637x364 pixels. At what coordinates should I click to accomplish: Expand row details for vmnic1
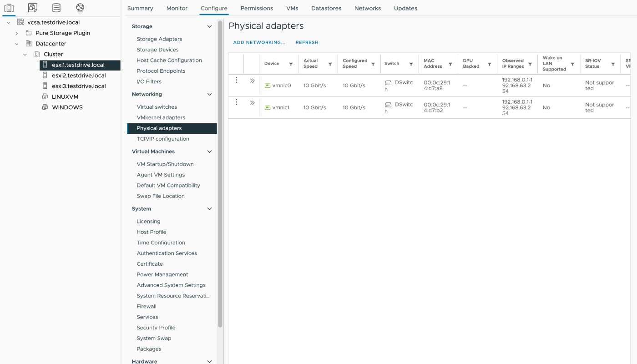(x=252, y=103)
